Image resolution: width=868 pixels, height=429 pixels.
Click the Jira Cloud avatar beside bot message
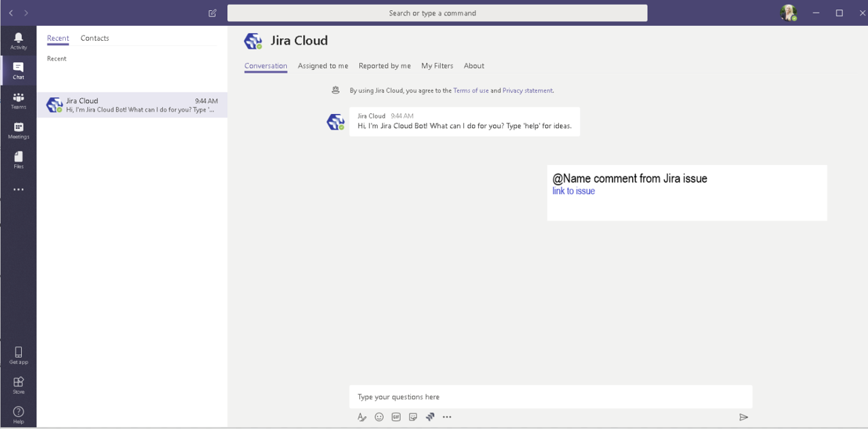336,122
